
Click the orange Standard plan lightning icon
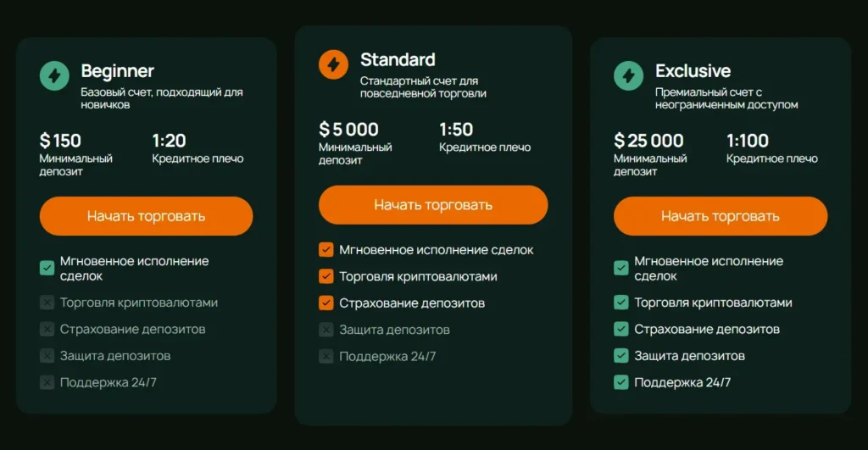(x=333, y=64)
